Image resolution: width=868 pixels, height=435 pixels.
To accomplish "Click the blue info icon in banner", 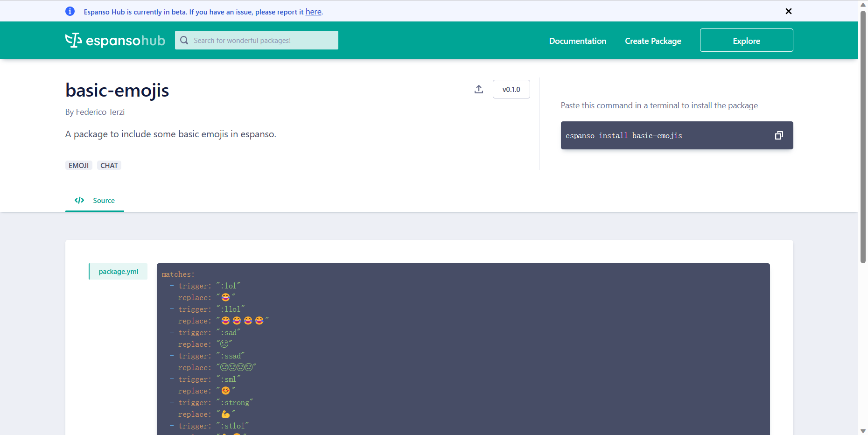I will (x=70, y=11).
